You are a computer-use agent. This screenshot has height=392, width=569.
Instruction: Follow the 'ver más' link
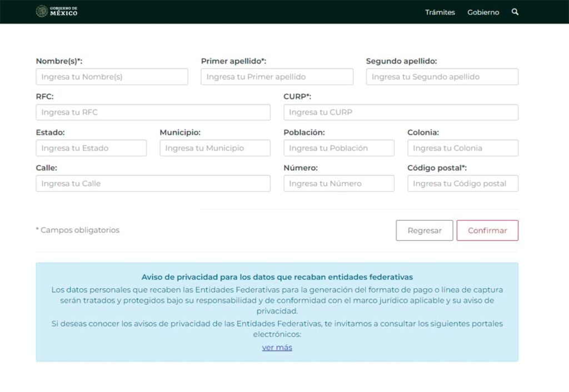277,348
